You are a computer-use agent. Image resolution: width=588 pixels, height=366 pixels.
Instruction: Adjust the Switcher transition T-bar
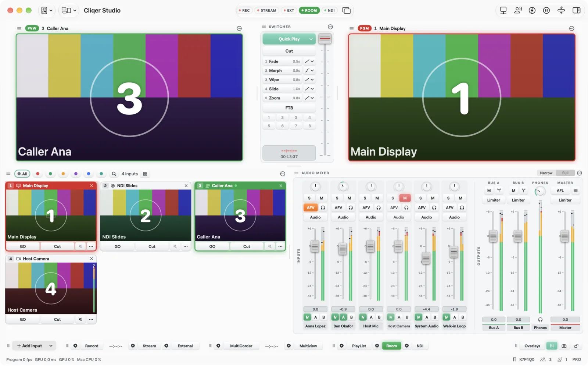click(x=325, y=39)
